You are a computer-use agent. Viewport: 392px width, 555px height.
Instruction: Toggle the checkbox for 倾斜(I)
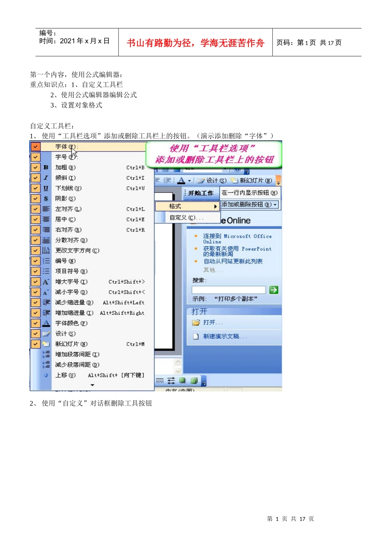36,178
